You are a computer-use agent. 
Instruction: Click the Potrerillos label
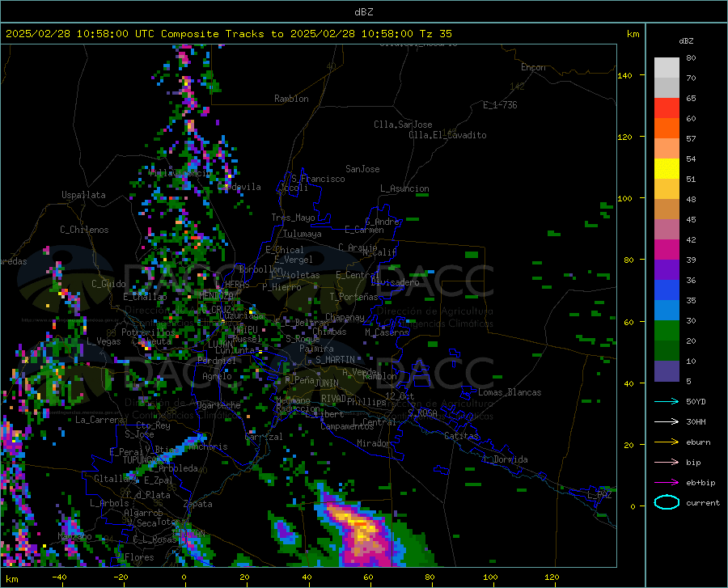tap(148, 332)
